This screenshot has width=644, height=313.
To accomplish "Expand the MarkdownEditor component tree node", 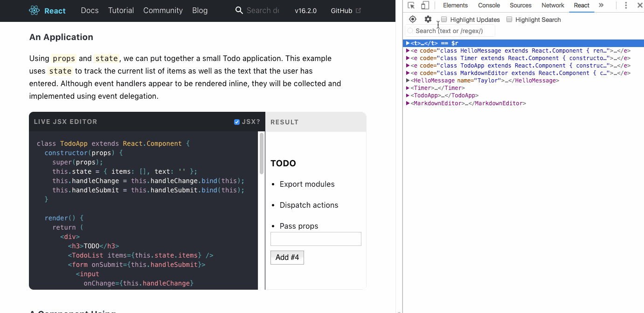I will click(x=408, y=103).
